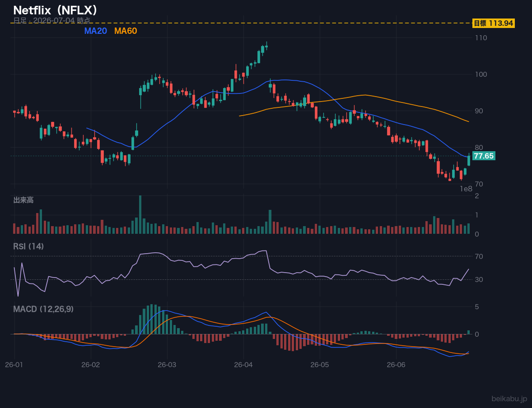Viewport: 532px width, 408px height.
Task: Click the 26-04 date axis label
Action: [x=243, y=365]
